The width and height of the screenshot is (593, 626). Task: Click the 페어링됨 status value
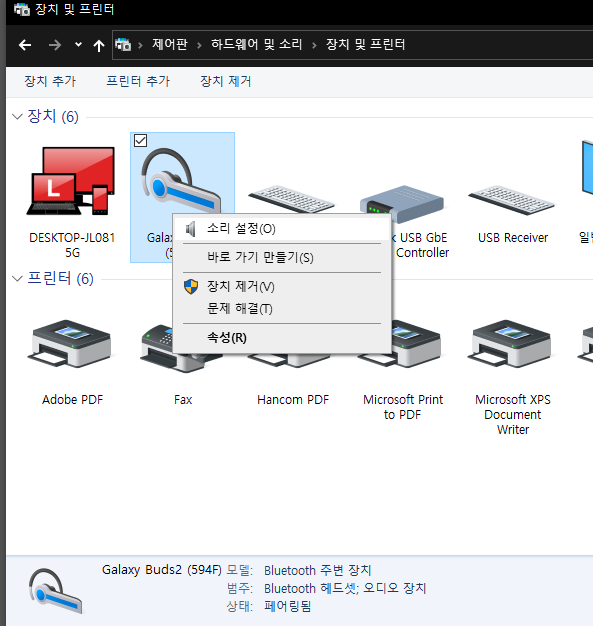[x=288, y=606]
